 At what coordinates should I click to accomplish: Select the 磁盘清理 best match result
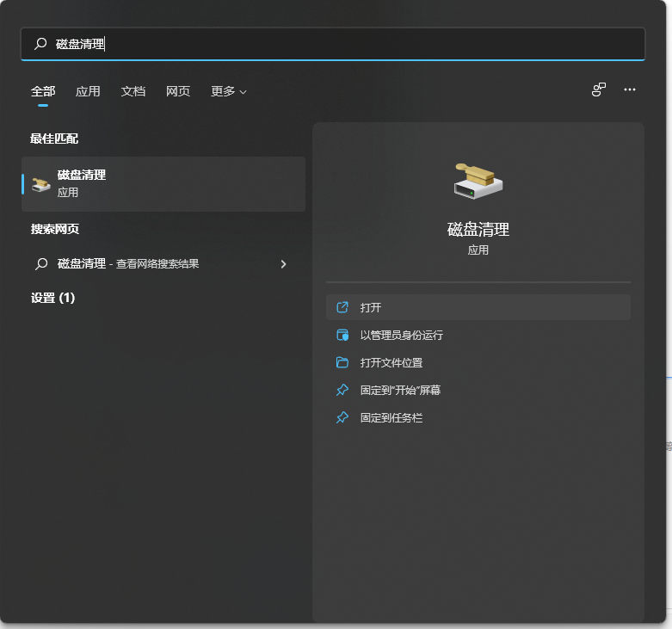coord(163,184)
